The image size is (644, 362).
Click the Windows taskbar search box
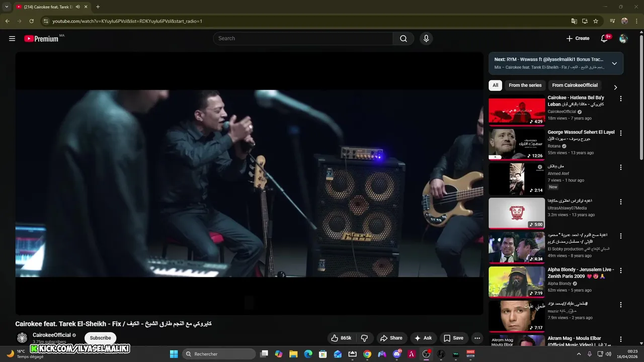tap(219, 354)
